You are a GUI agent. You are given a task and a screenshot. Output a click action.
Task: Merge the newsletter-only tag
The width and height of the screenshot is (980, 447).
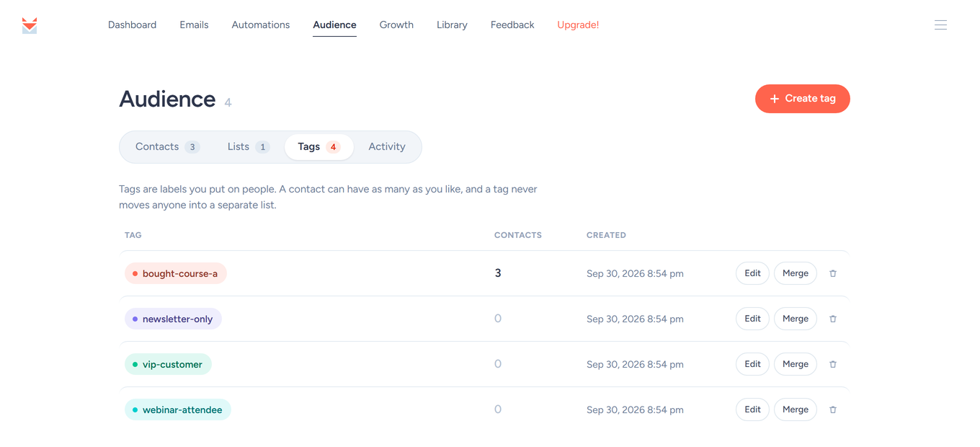tap(796, 319)
